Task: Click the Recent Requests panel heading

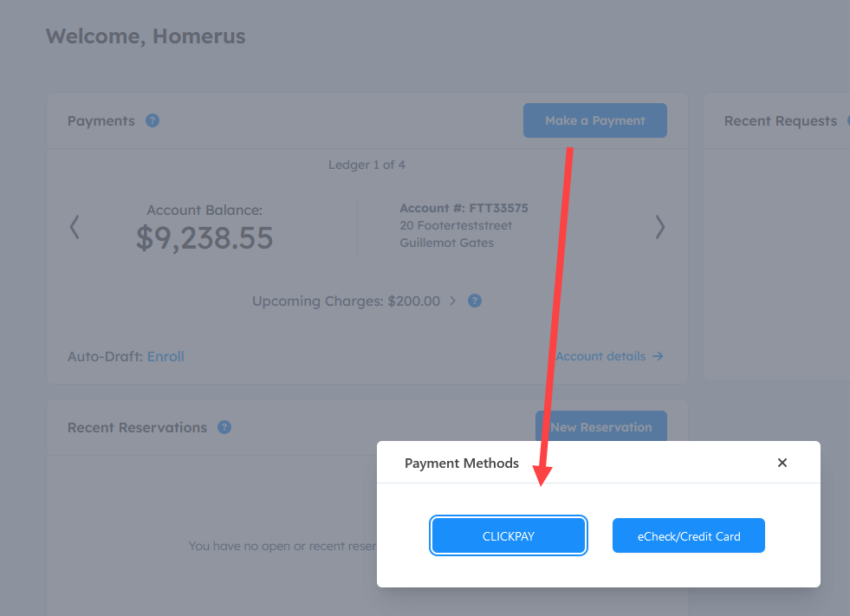Action: 780,121
